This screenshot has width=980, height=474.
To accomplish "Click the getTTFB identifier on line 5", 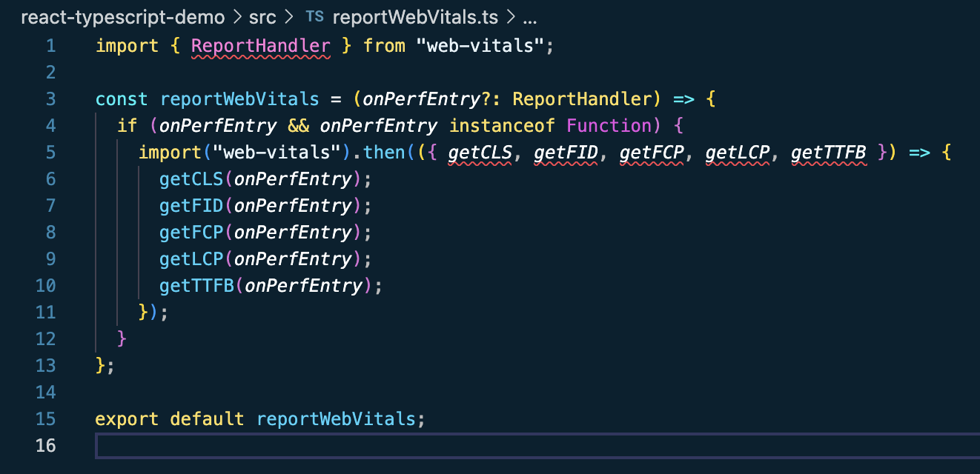I will tap(828, 152).
